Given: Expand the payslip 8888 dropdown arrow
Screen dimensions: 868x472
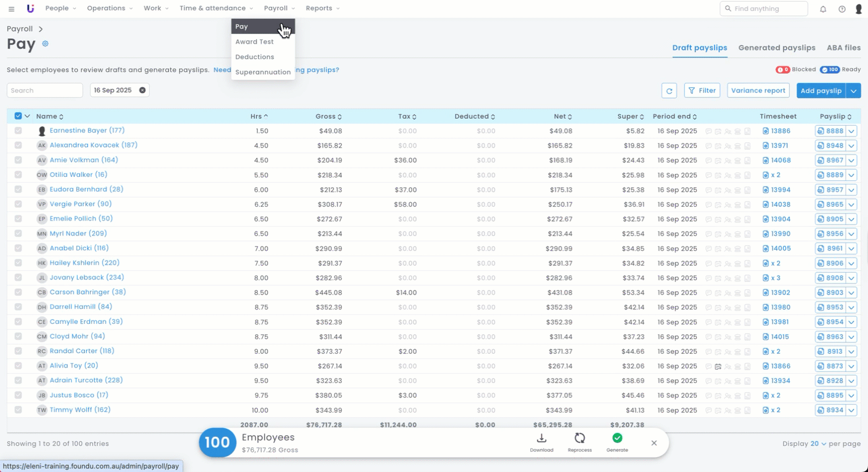Looking at the screenshot, I should (x=851, y=131).
